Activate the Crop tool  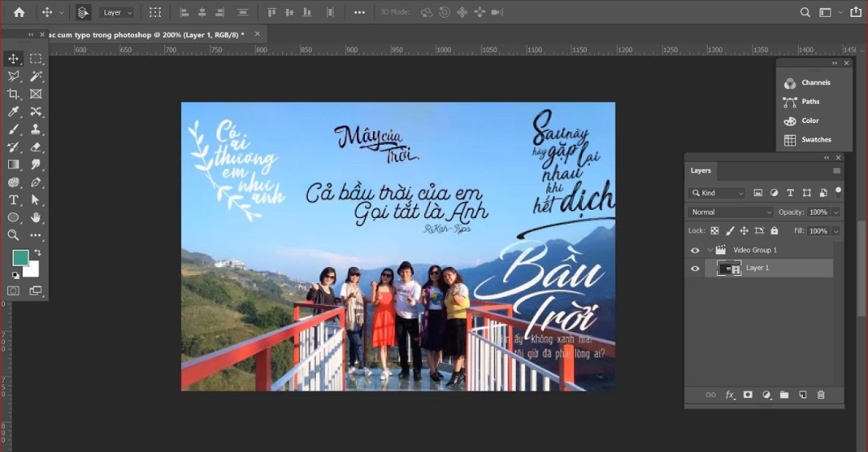(14, 94)
